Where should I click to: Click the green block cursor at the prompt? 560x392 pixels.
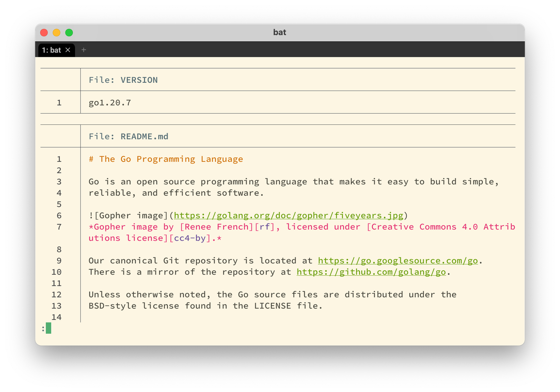click(x=49, y=328)
